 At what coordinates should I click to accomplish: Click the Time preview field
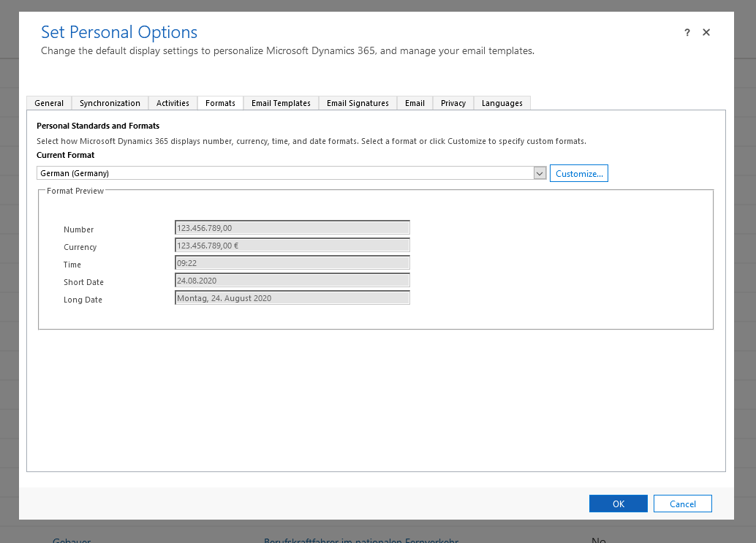coord(292,263)
